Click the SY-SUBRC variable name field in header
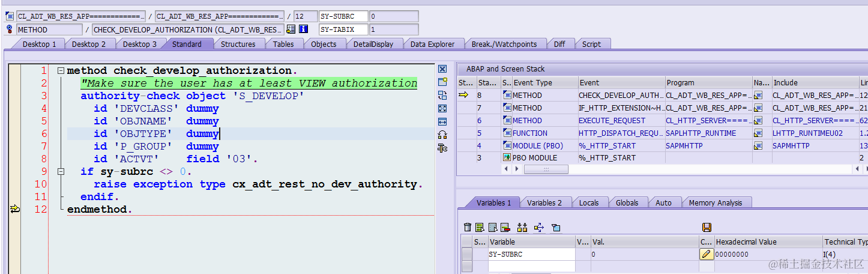Image resolution: width=868 pixels, height=274 pixels. point(343,16)
